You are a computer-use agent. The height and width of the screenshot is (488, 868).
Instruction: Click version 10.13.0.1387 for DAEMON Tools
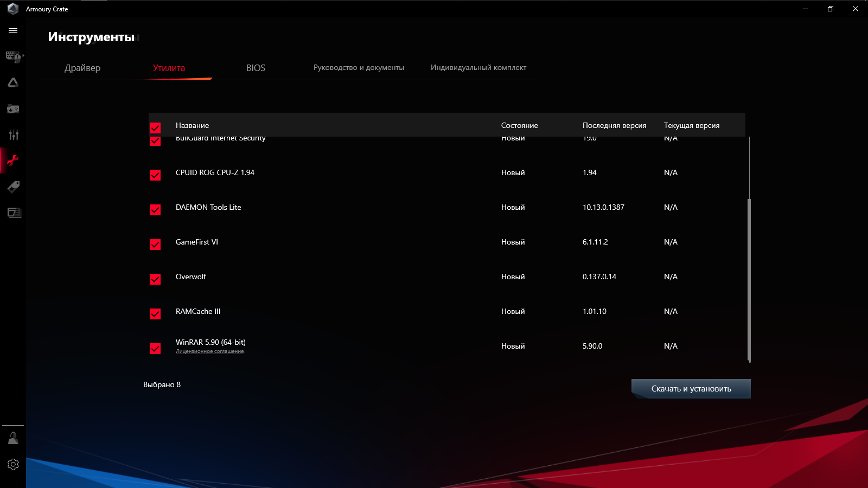coord(603,207)
